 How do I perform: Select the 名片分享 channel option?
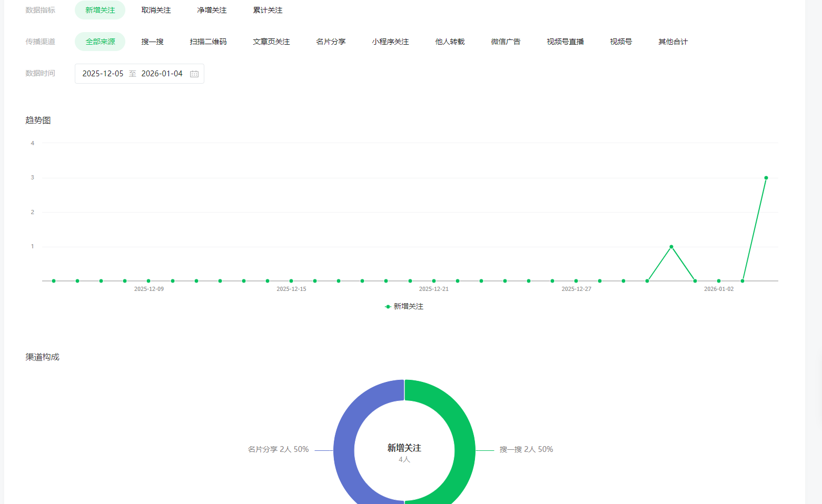pos(331,42)
